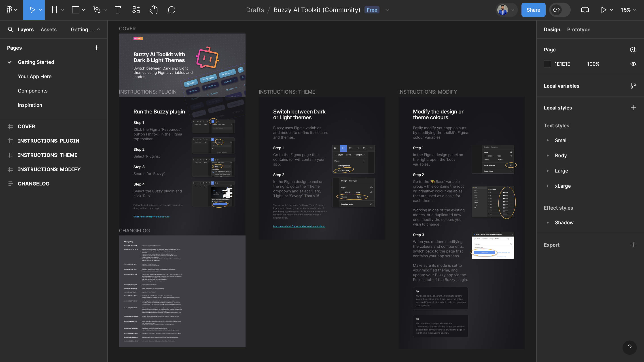Add a new local style
The image size is (644, 362).
633,108
